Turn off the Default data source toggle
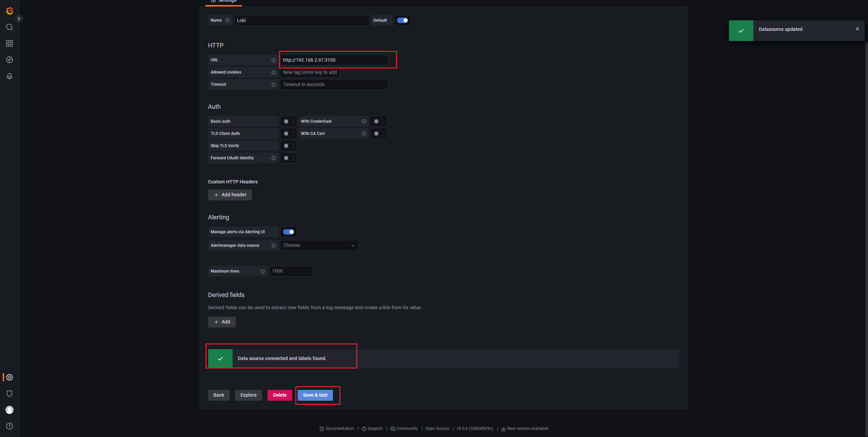Screen dimensions: 868x437 pyautogui.click(x=402, y=20)
